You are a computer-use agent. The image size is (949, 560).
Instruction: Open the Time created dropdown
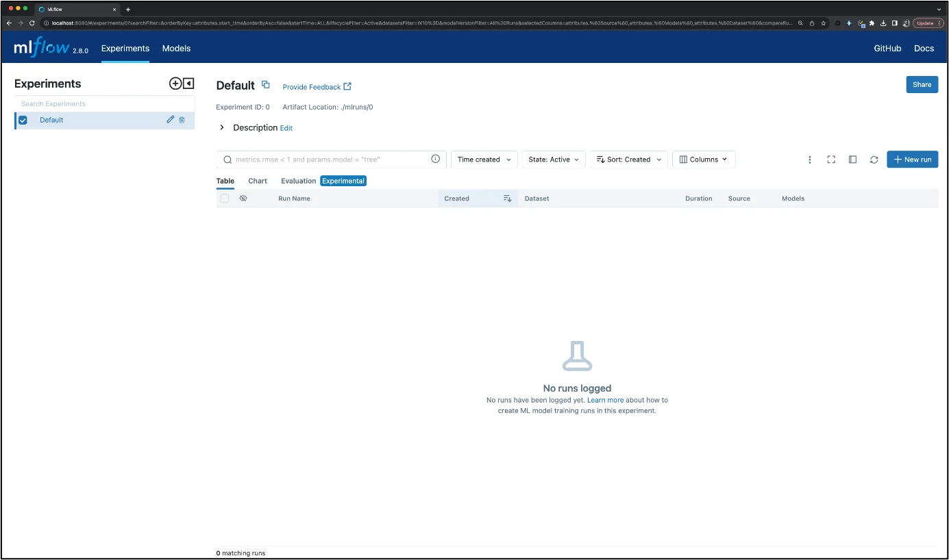tap(484, 160)
